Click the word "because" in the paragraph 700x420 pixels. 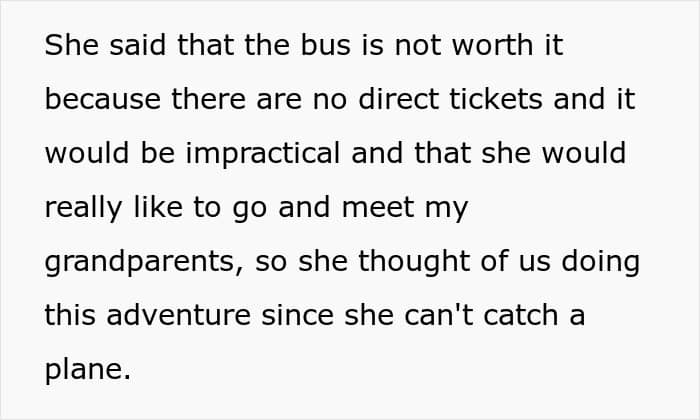click(101, 100)
